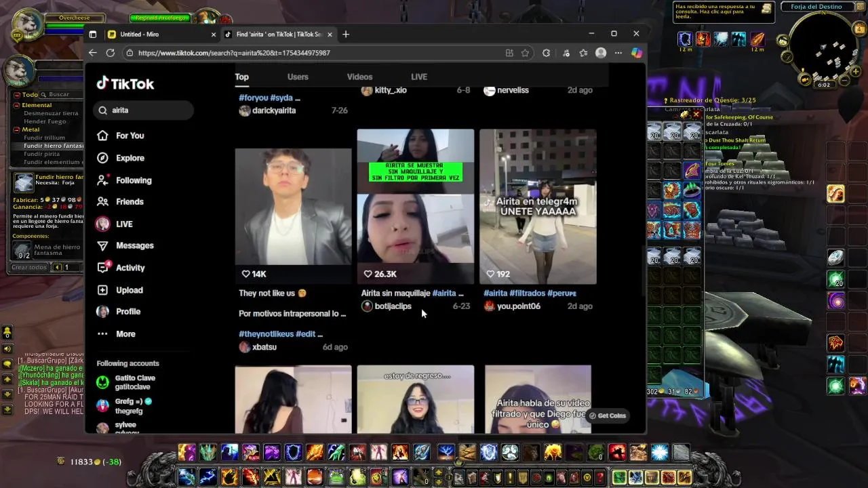This screenshot has height=488, width=868.
Task: Open the estoy de regreso video
Action: [x=416, y=399]
